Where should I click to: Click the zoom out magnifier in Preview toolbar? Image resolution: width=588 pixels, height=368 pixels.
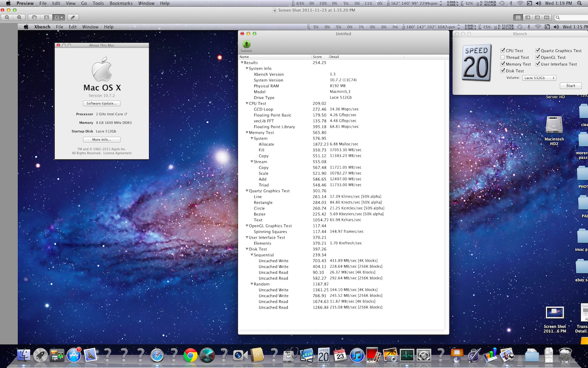(x=8, y=17)
